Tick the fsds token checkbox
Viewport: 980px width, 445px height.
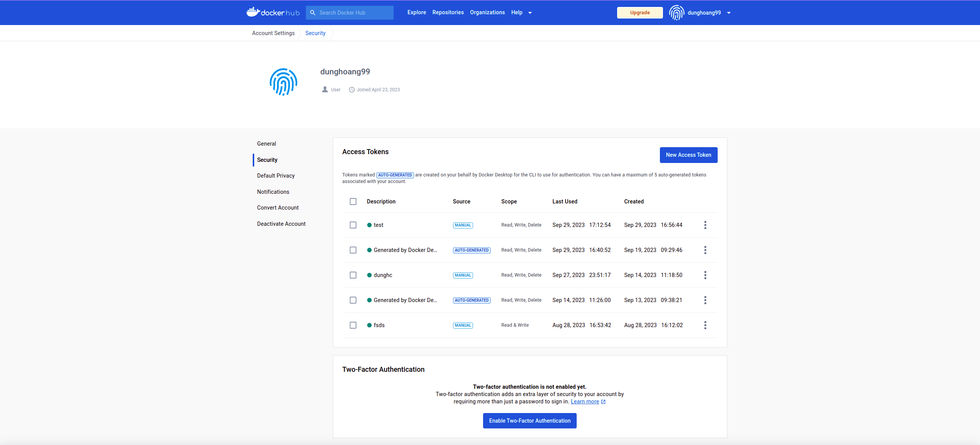[353, 325]
